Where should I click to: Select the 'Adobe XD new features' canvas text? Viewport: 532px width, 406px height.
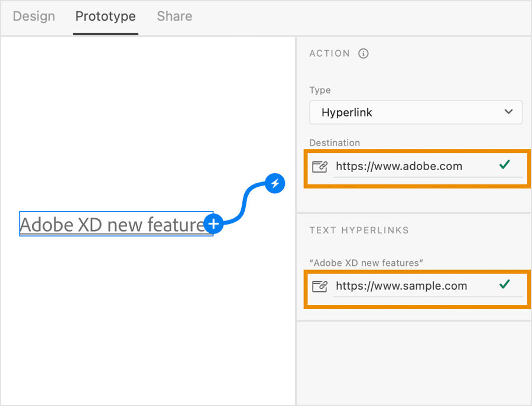(112, 225)
